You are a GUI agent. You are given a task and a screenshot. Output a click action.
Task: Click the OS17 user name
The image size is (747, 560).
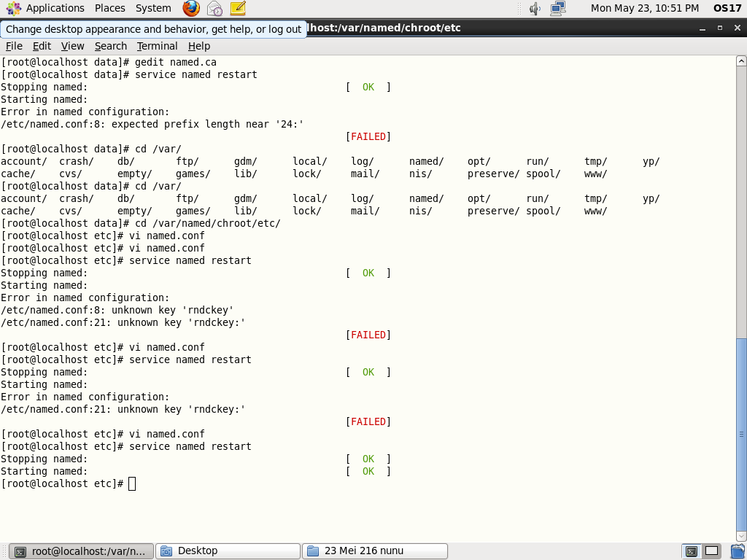click(727, 8)
